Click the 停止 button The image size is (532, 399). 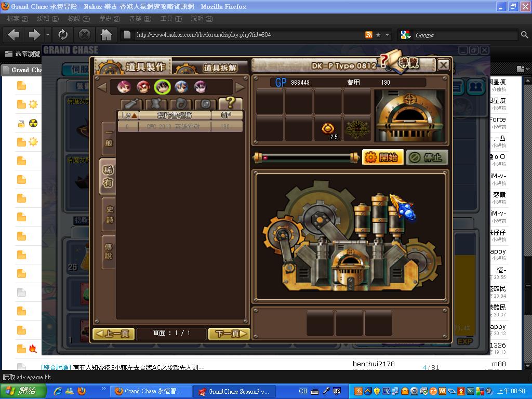[x=427, y=157]
